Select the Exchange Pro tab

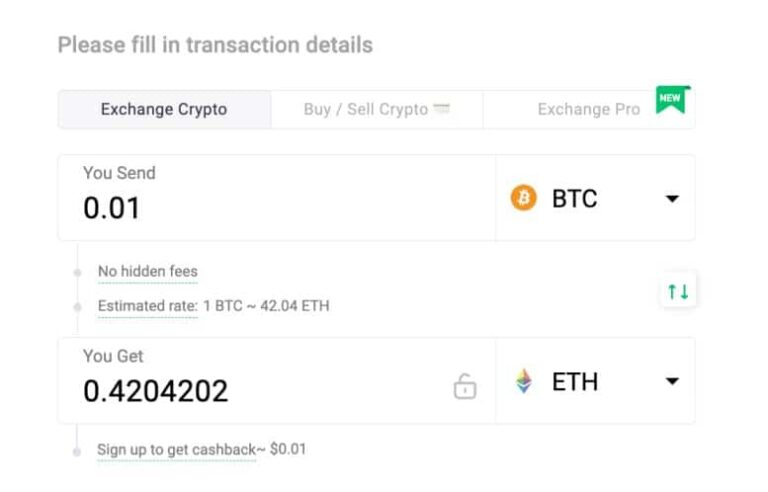coord(588,109)
